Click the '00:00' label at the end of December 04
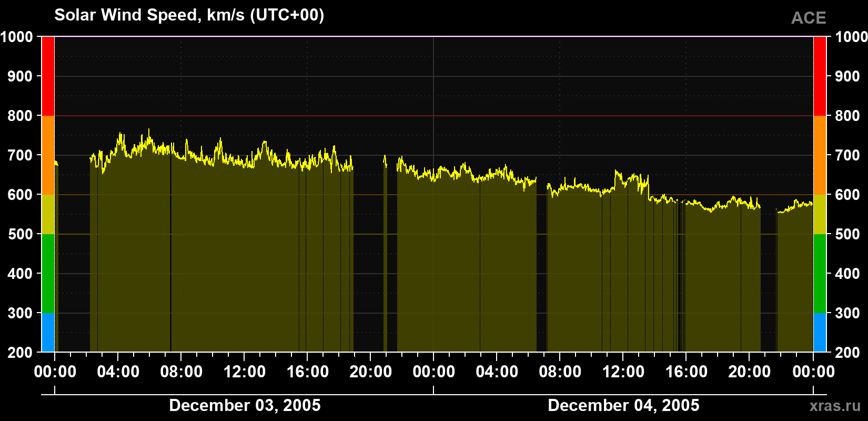 click(x=814, y=372)
